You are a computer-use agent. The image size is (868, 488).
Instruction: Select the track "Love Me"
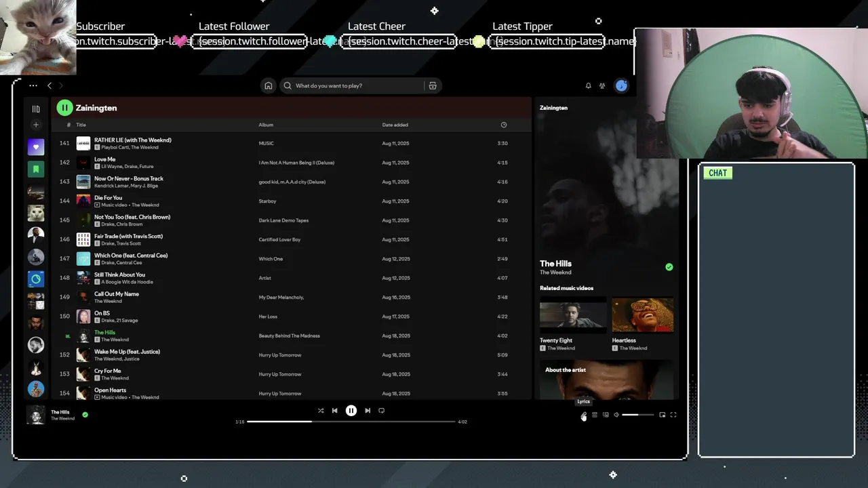click(104, 159)
